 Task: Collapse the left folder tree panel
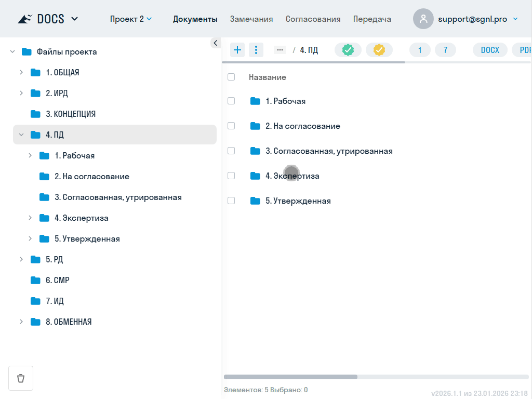coord(216,43)
